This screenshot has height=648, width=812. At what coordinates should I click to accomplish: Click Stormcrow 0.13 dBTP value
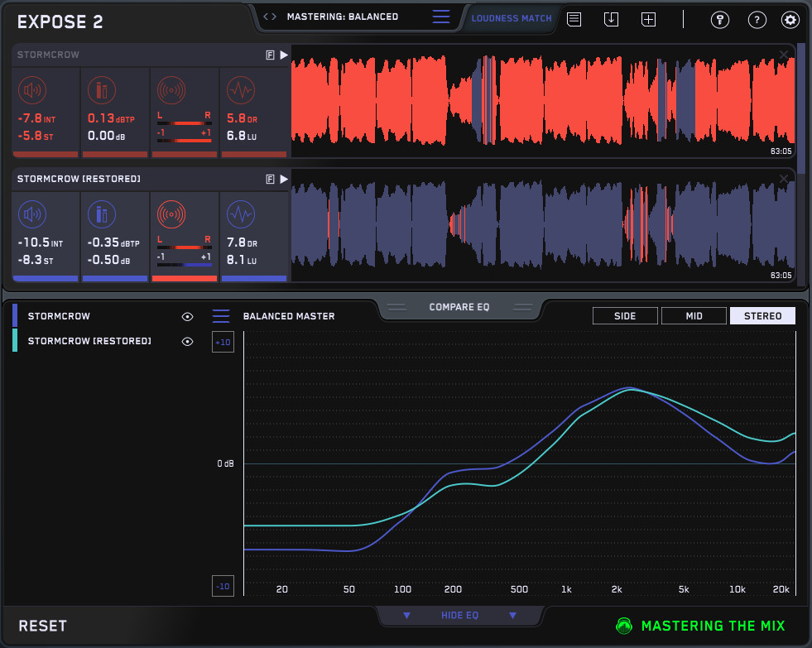[x=111, y=118]
